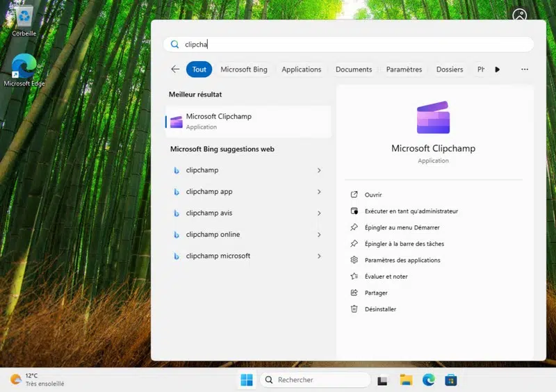Select the Microsoft Bing filter tab

(244, 70)
